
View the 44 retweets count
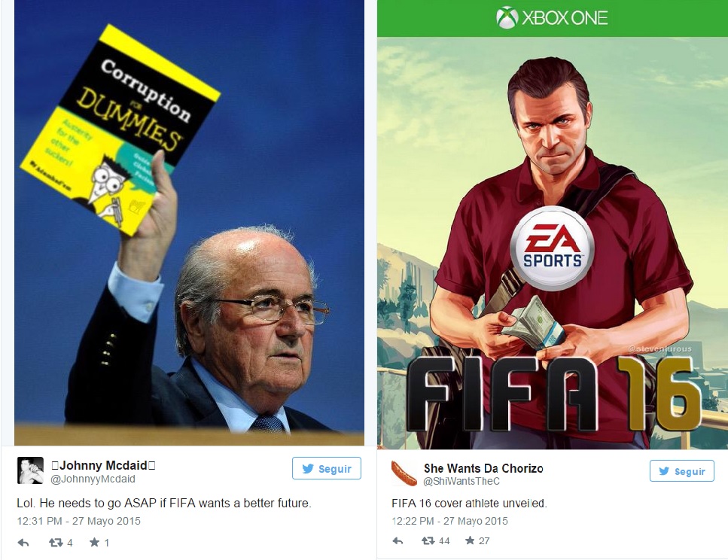pos(444,540)
